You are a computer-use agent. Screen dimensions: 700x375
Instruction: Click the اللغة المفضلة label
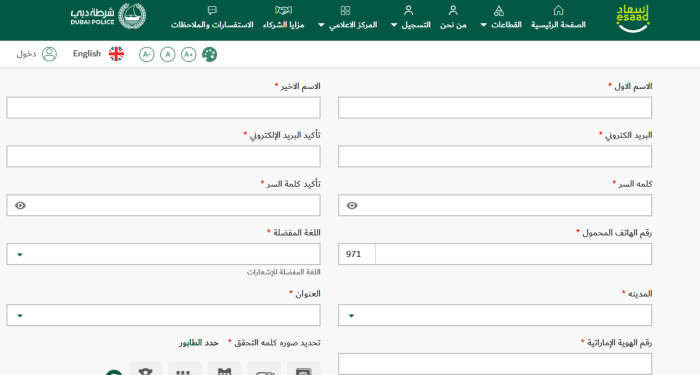(x=296, y=233)
